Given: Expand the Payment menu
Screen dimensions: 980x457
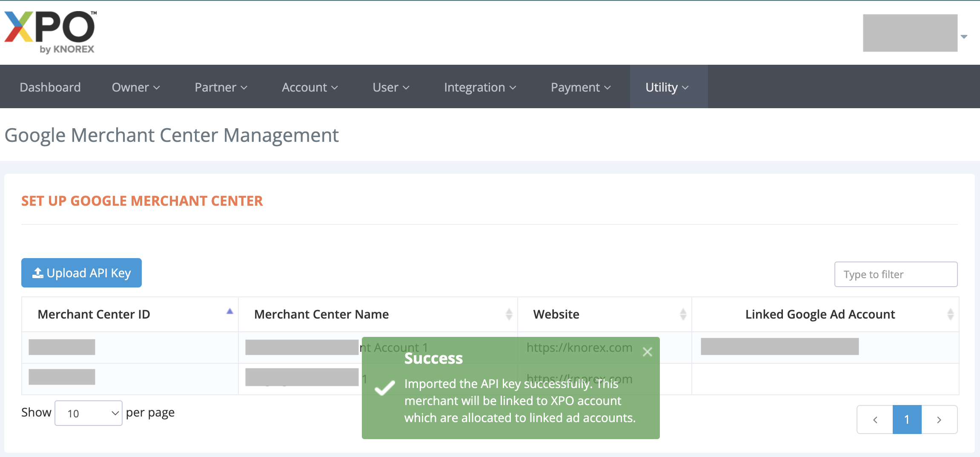Looking at the screenshot, I should click(x=581, y=87).
